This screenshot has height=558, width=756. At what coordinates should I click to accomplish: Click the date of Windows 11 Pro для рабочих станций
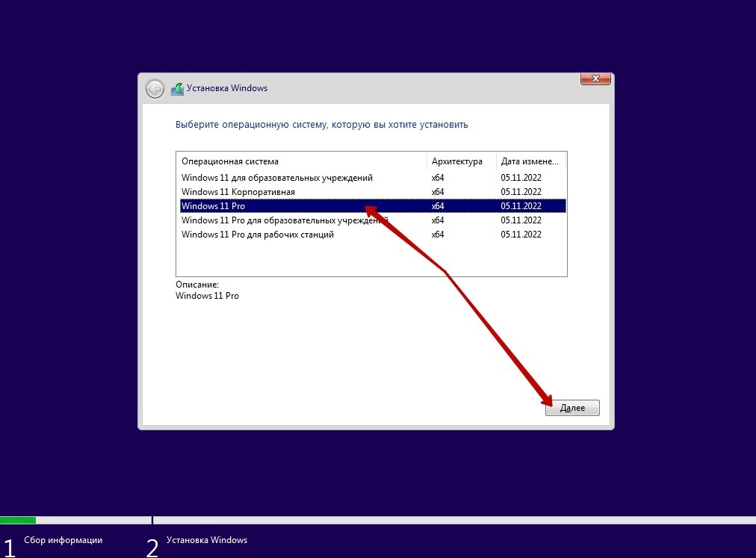coord(521,235)
